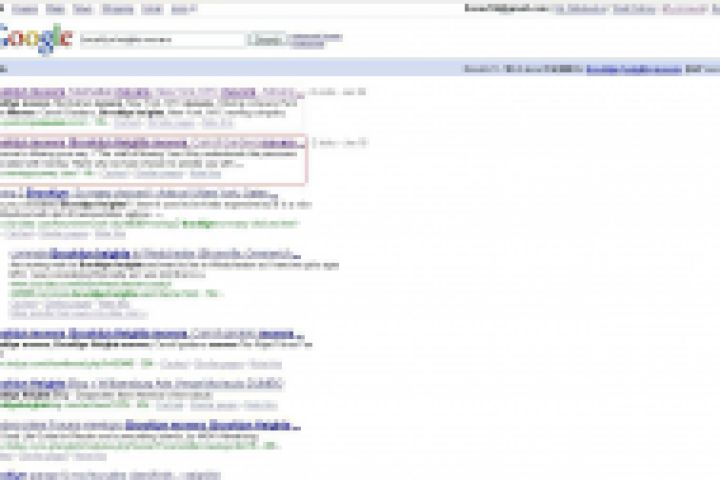The image size is (720, 480).
Task: Open the second search result's visited purple title
Action: (x=152, y=143)
